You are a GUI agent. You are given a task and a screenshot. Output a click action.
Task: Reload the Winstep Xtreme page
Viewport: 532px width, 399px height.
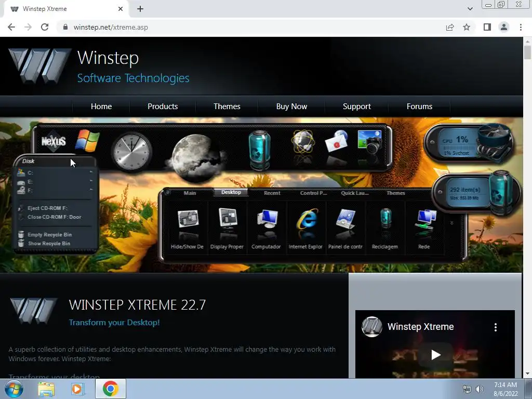coord(45,27)
